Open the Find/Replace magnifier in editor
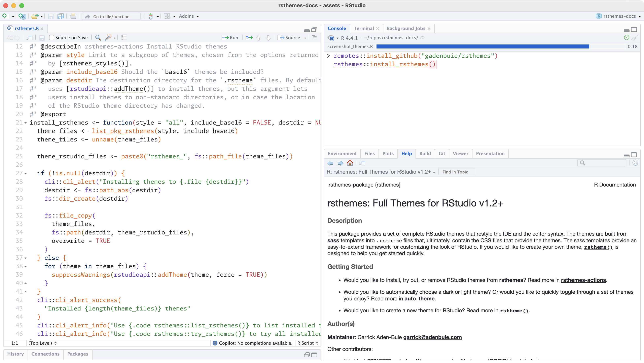Viewport: 644px width, 363px height. click(x=98, y=38)
